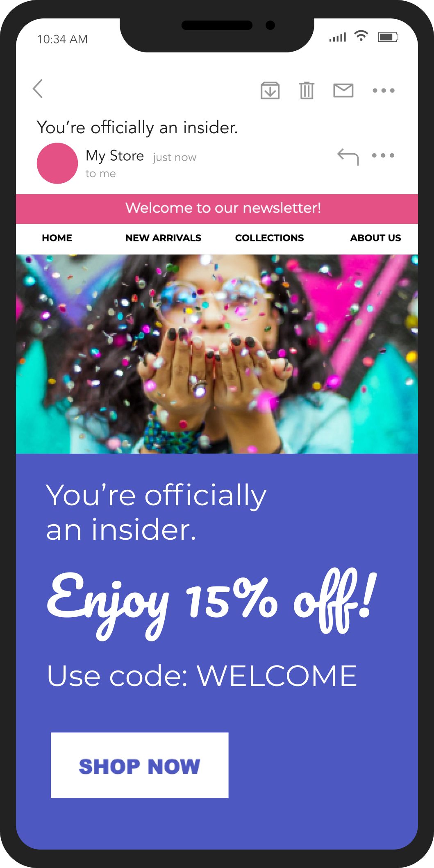
Task: Archive the email with the download-box icon
Action: pyautogui.click(x=270, y=91)
